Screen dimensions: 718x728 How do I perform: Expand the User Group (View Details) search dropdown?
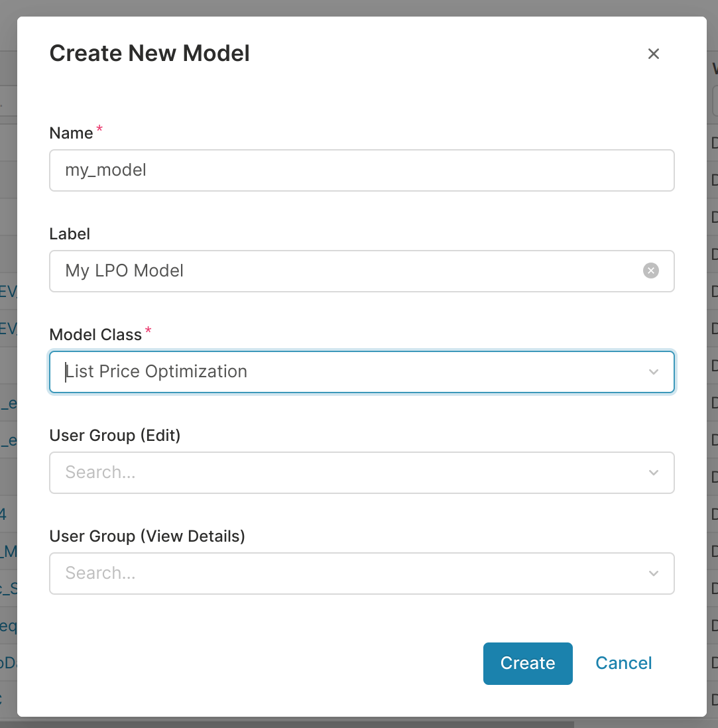[345, 574]
